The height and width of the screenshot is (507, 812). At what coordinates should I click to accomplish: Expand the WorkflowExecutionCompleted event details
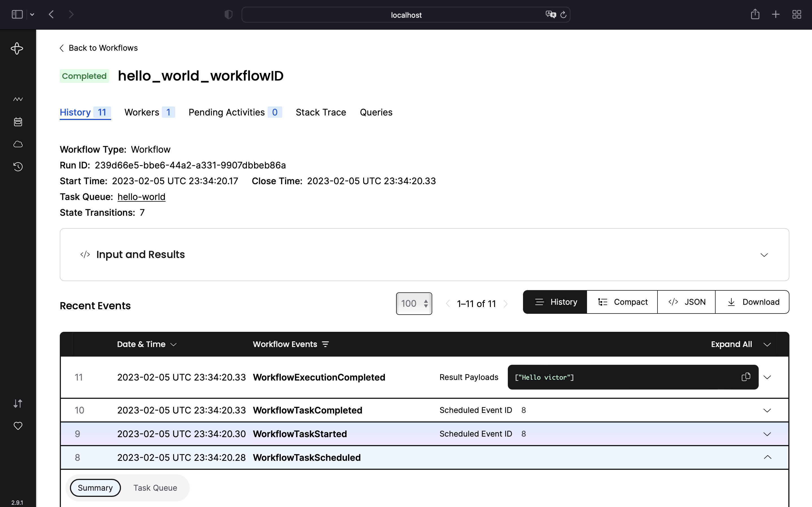coord(768,377)
